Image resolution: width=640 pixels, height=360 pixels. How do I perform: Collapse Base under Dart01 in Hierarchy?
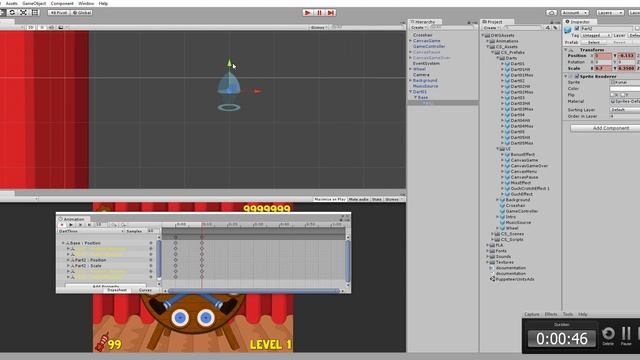pos(416,98)
